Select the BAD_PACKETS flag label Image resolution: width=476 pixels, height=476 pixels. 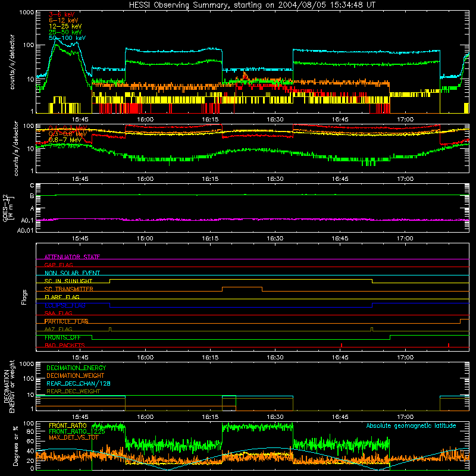(65, 346)
